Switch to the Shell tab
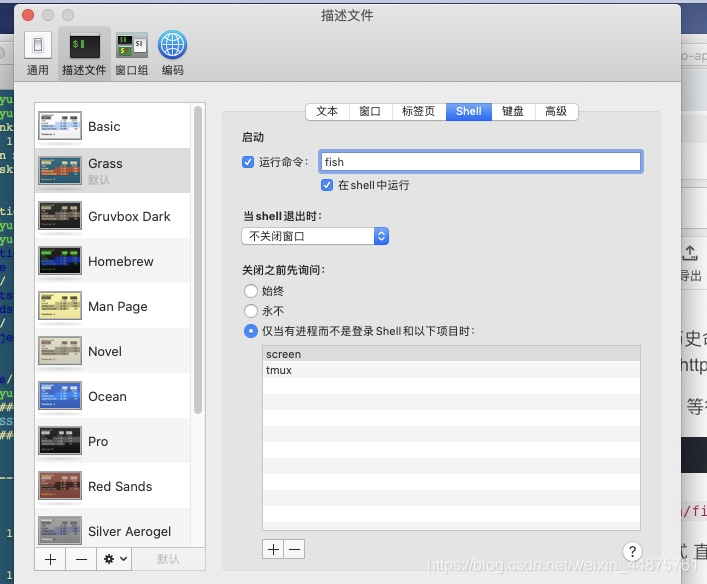 point(468,111)
